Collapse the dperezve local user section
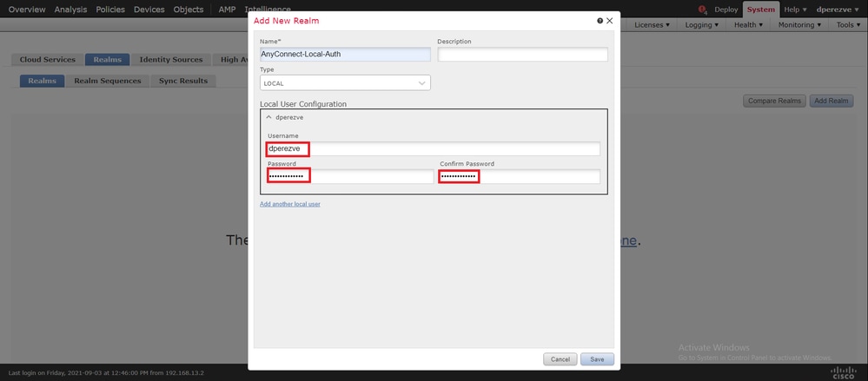 269,117
